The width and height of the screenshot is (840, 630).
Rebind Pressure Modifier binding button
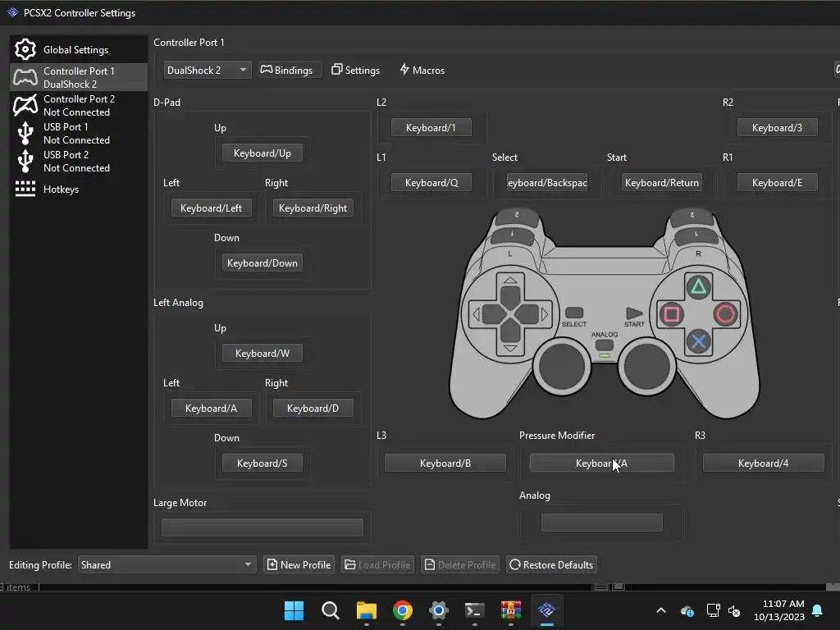(601, 463)
